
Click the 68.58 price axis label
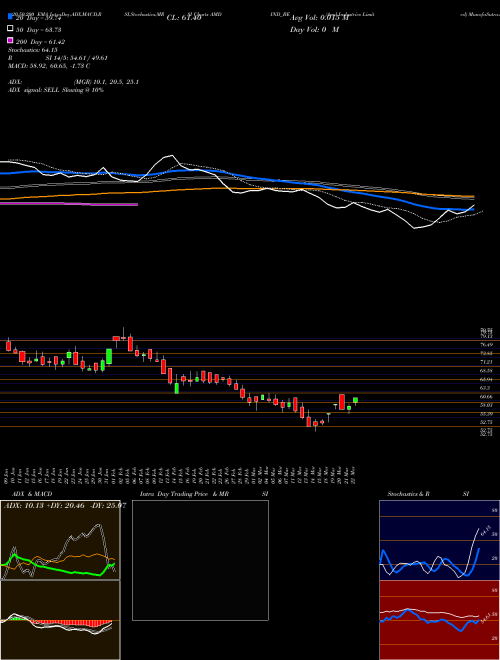(x=487, y=371)
